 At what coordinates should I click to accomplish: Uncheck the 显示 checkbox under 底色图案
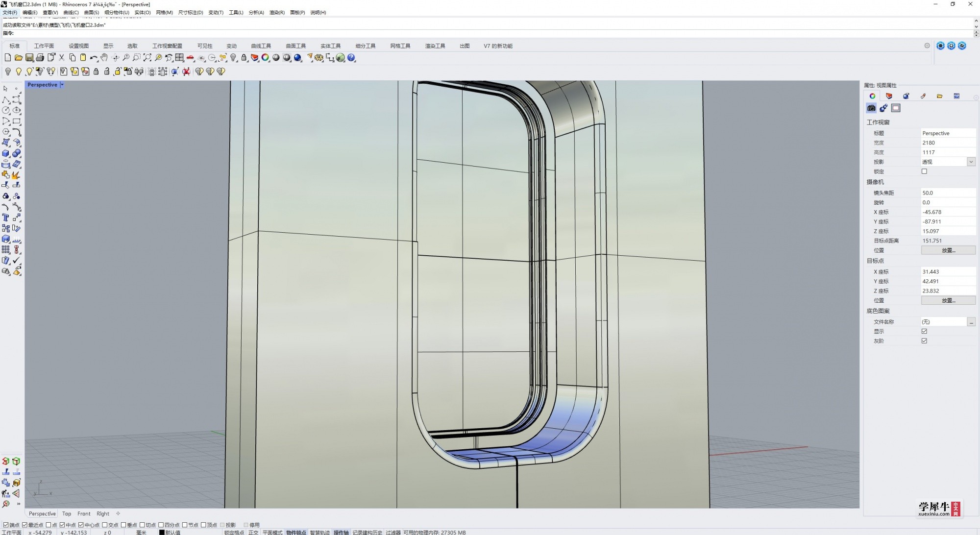[924, 331]
